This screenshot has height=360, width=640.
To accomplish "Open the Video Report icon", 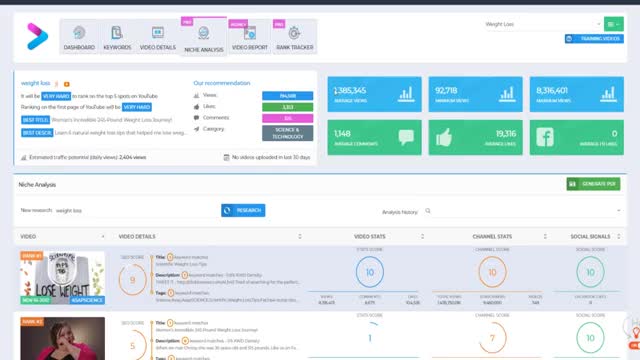I will coord(250,33).
